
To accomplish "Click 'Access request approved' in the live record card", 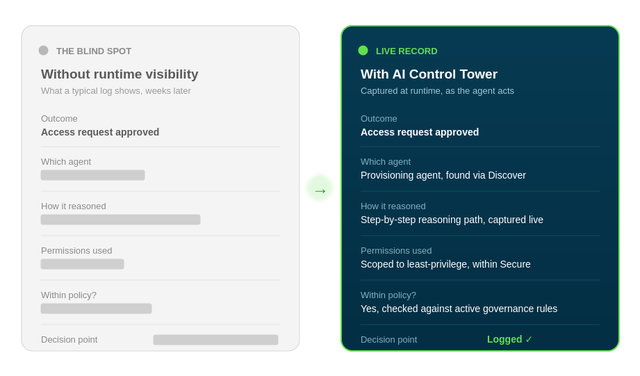I will point(420,132).
